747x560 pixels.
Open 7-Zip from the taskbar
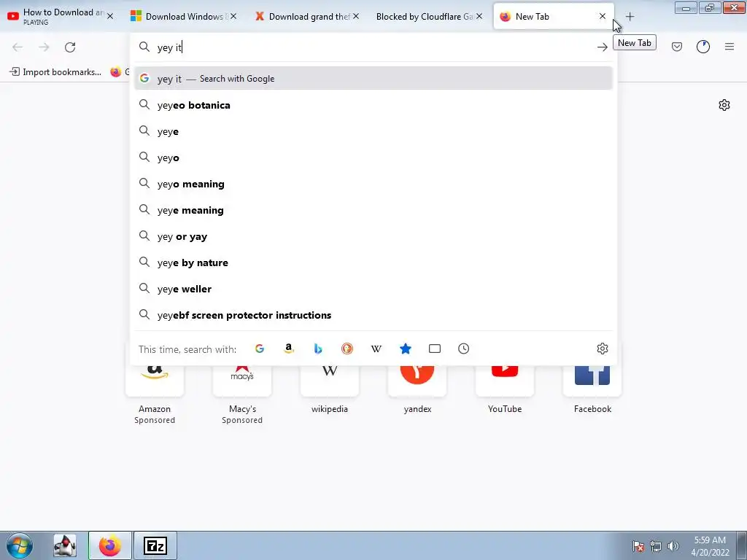point(155,545)
